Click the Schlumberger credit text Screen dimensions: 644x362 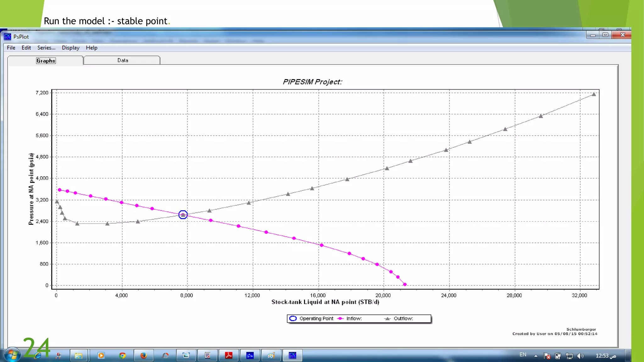[581, 329]
